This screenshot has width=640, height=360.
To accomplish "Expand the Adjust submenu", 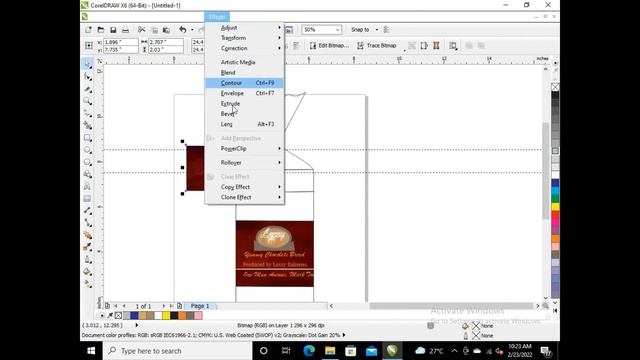I will coord(244,28).
